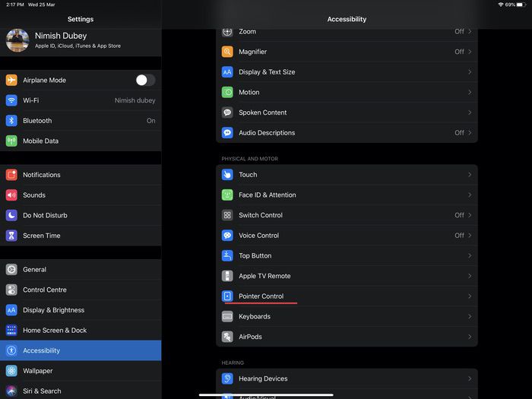Screen dimensions: 532x399
Task: Tap the Pointer Control icon
Action: click(227, 296)
